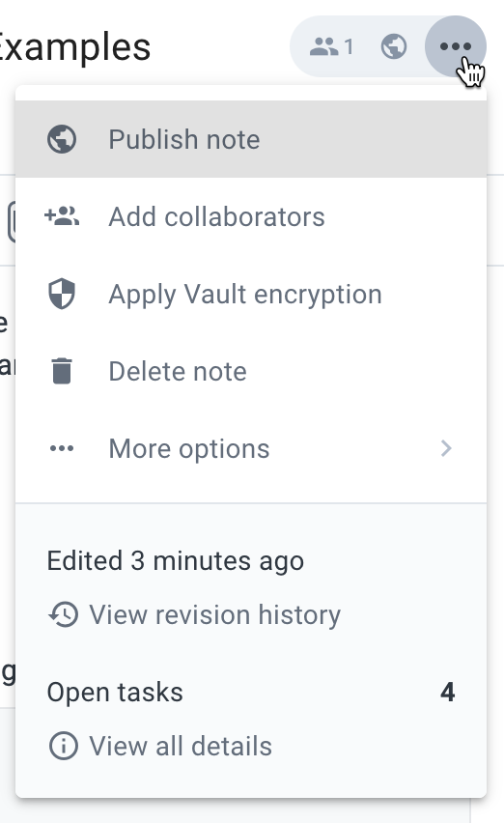Click the shield icon for Vault encryption
This screenshot has height=823, width=504.
(x=62, y=294)
